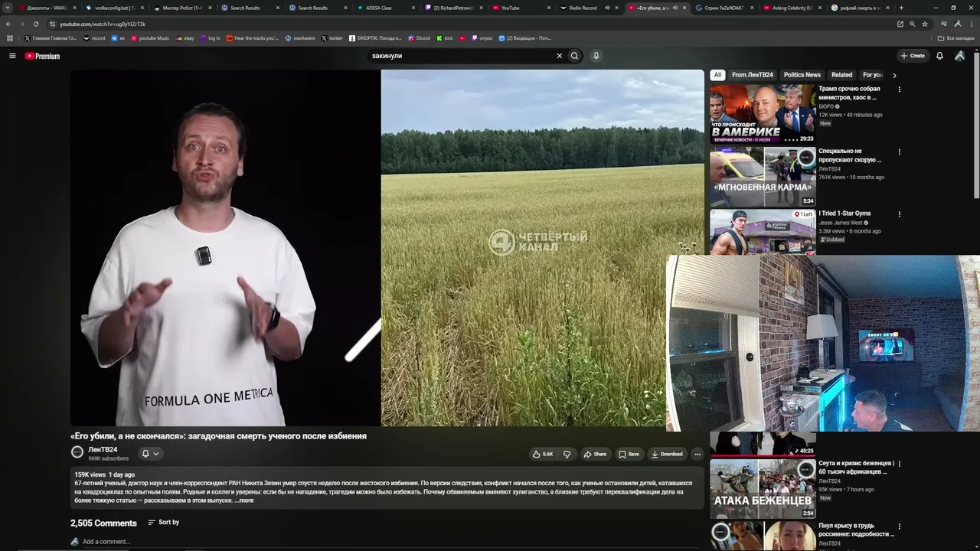Open Атака беженцев video thumbnail
This screenshot has height=551, width=980.
point(763,489)
